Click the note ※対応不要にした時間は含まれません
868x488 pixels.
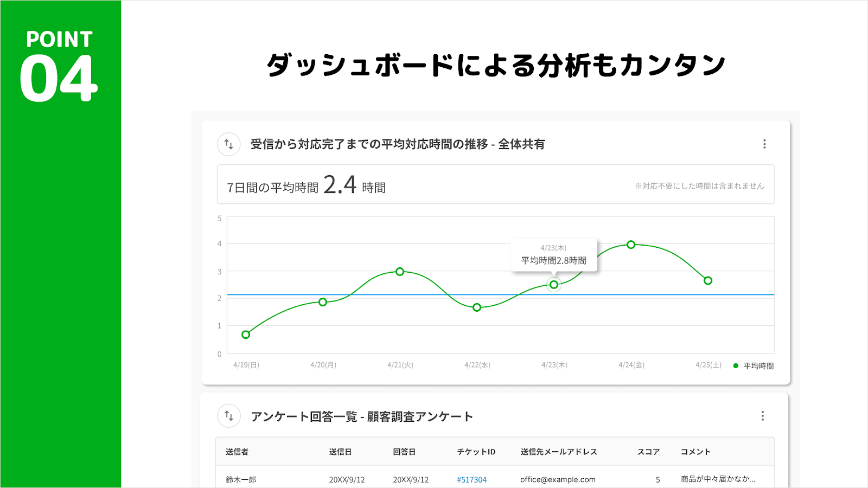pos(699,186)
